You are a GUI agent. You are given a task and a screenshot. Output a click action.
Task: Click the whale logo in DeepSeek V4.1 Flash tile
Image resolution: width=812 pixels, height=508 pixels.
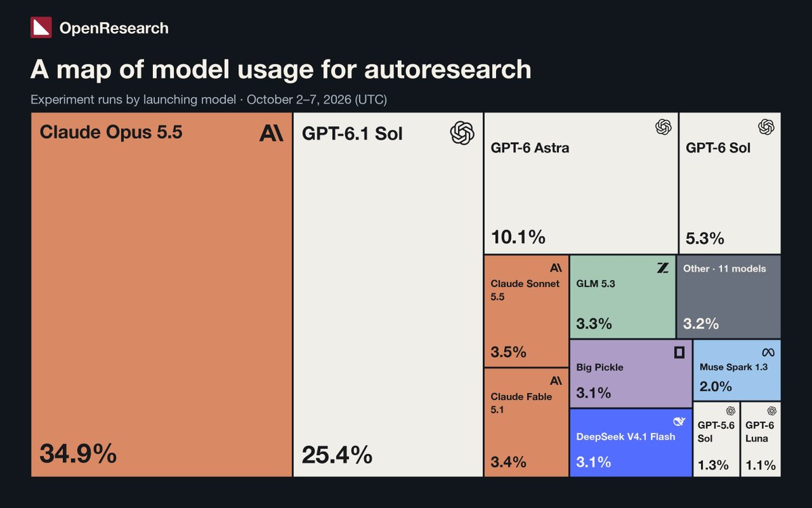679,420
